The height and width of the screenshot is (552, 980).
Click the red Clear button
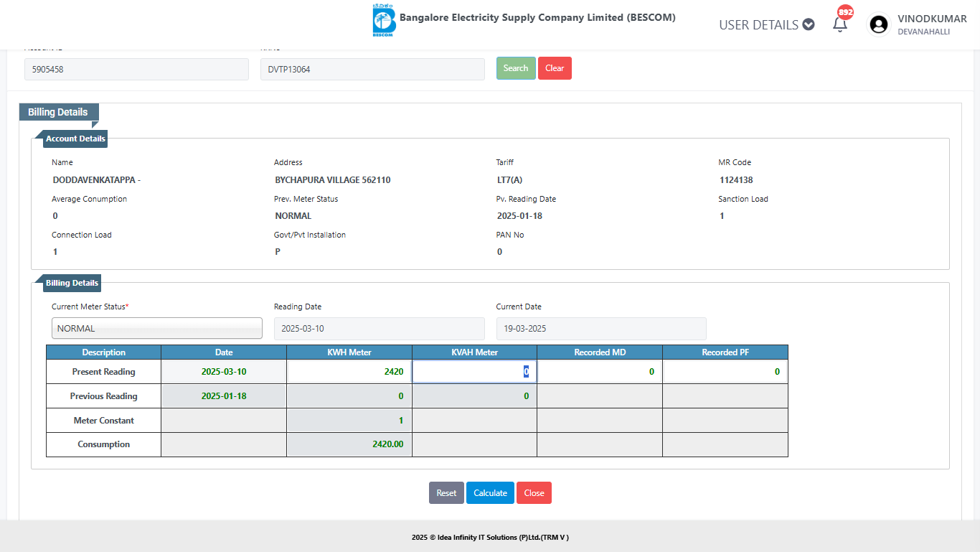tap(555, 68)
